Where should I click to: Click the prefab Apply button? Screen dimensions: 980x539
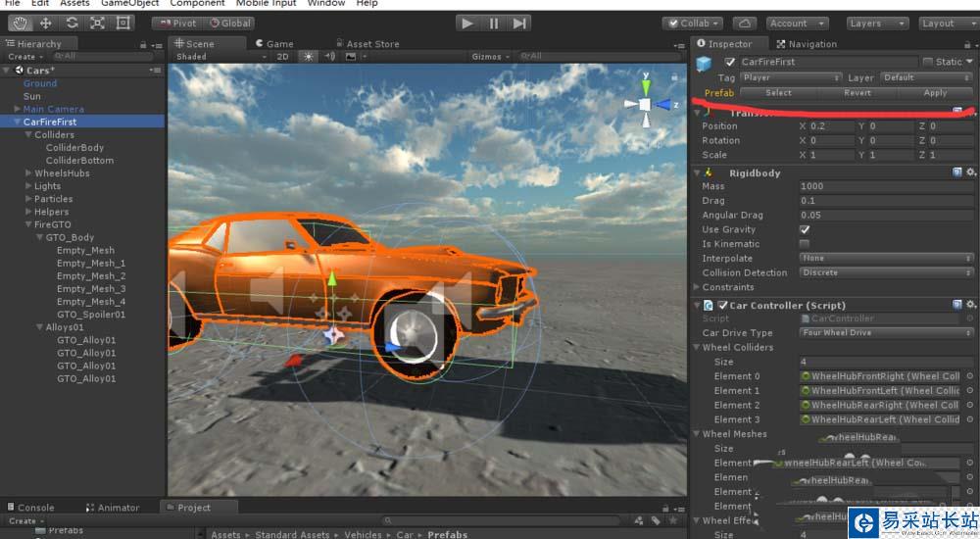935,93
